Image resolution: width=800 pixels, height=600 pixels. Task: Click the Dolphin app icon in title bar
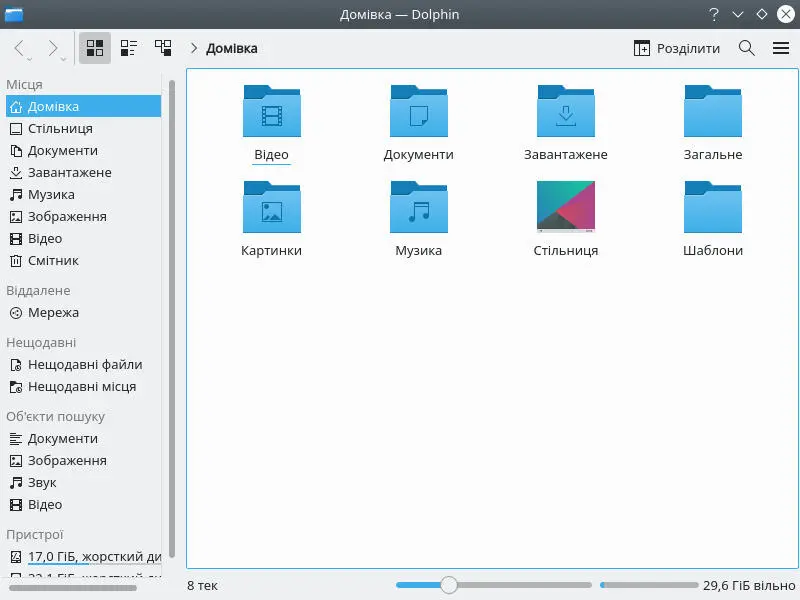tap(14, 14)
